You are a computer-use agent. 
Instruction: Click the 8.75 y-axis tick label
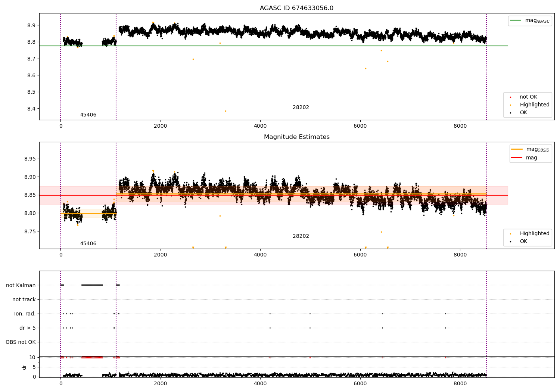click(29, 231)
